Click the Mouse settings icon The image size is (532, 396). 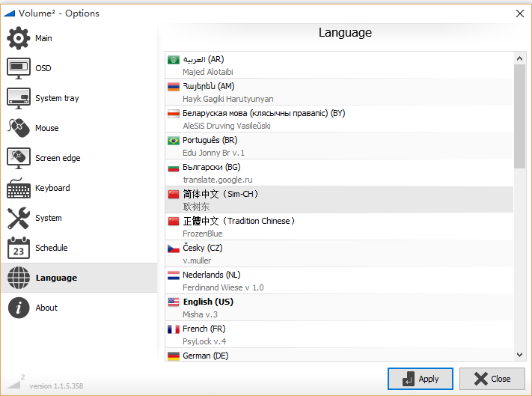[18, 128]
